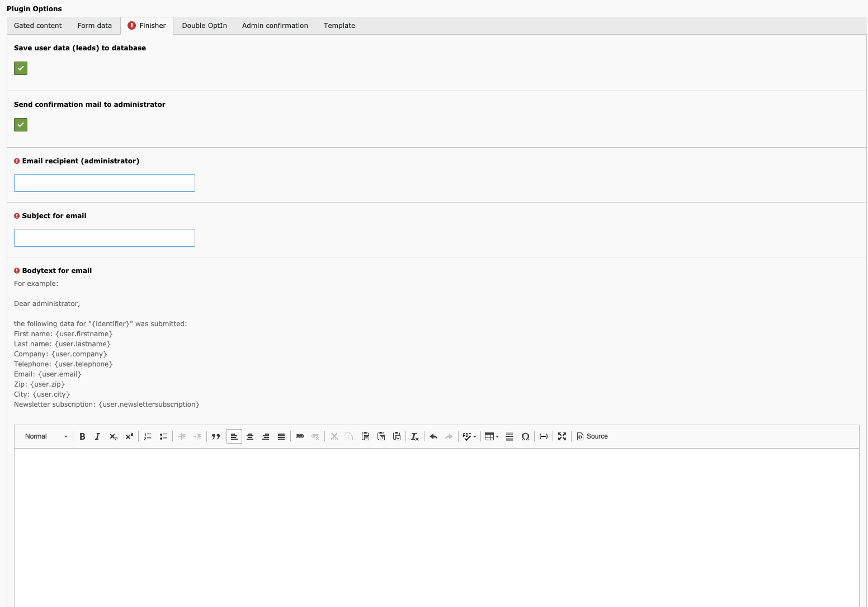Maximize the editor area
868x607 pixels.
point(562,436)
